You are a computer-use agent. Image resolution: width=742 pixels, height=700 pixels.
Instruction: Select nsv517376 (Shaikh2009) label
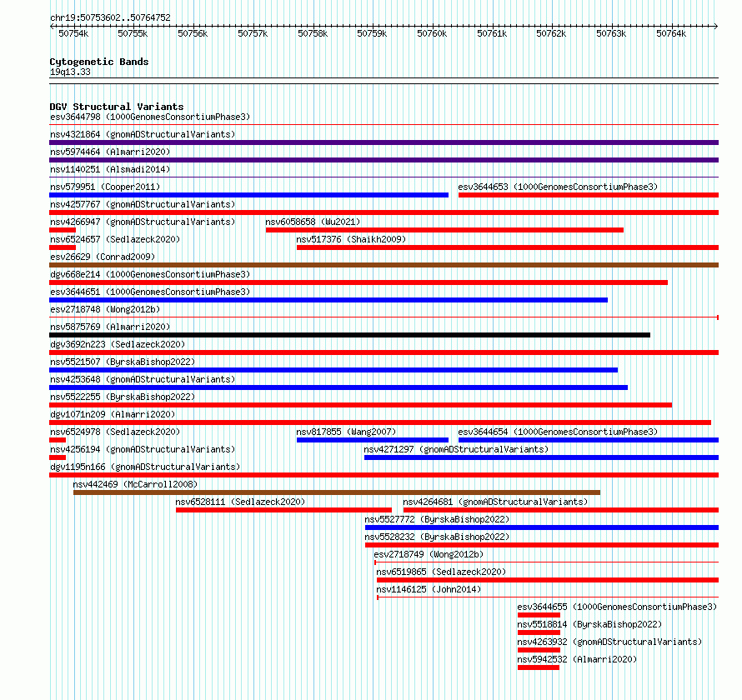pos(351,239)
